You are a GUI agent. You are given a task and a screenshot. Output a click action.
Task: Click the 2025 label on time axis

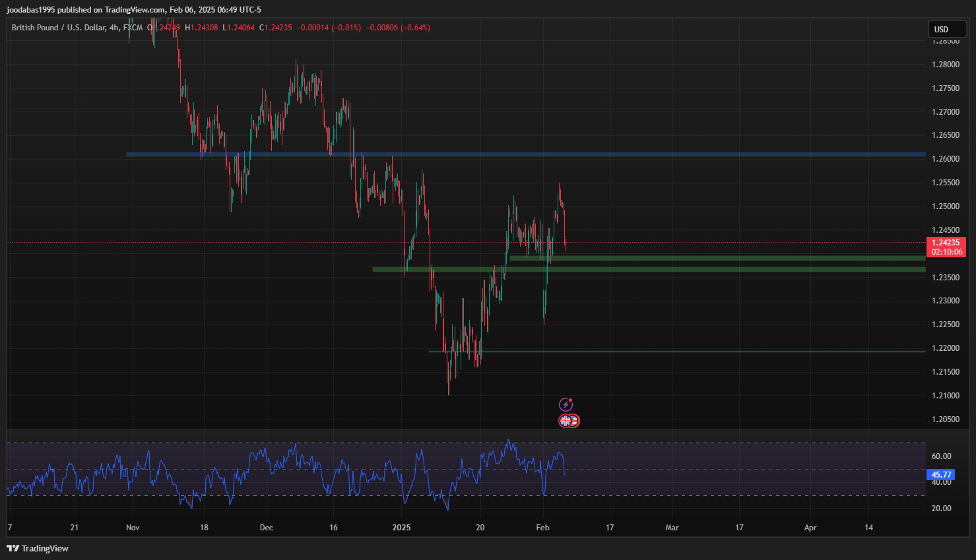[401, 528]
